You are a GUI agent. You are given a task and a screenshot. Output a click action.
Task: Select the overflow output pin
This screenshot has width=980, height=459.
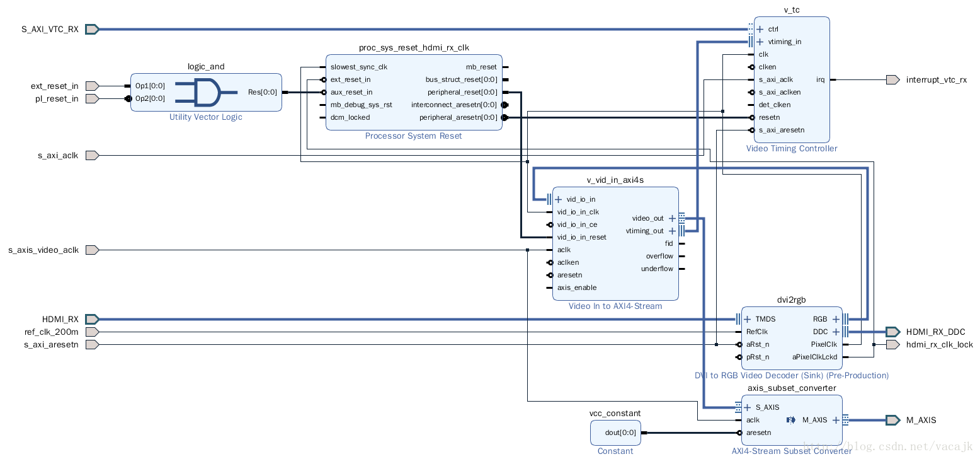[659, 256]
